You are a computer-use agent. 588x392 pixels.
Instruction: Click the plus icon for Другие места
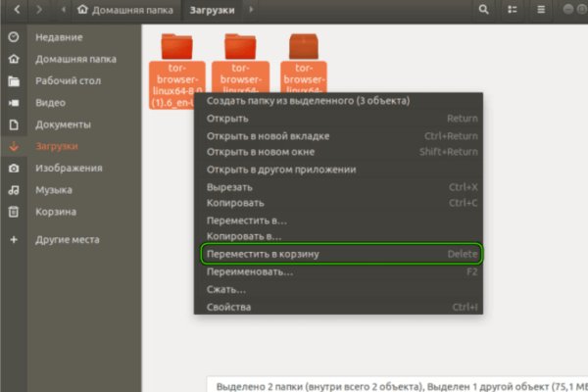tap(13, 239)
